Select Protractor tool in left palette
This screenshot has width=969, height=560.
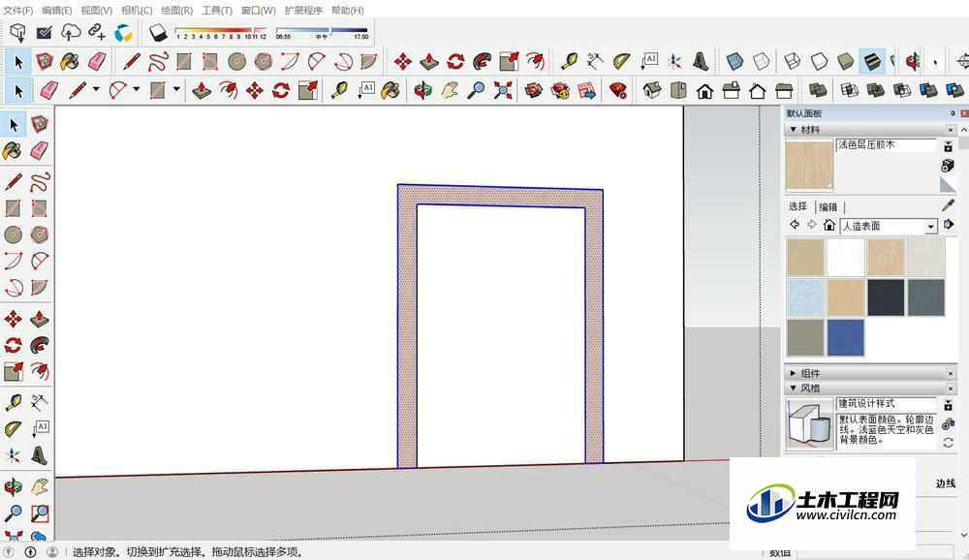click(x=13, y=428)
